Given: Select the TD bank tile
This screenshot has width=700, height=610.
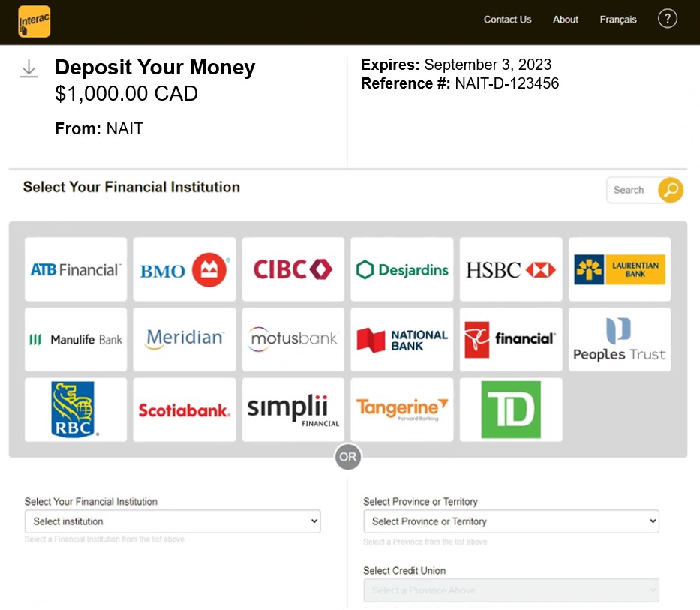Looking at the screenshot, I should point(510,409).
